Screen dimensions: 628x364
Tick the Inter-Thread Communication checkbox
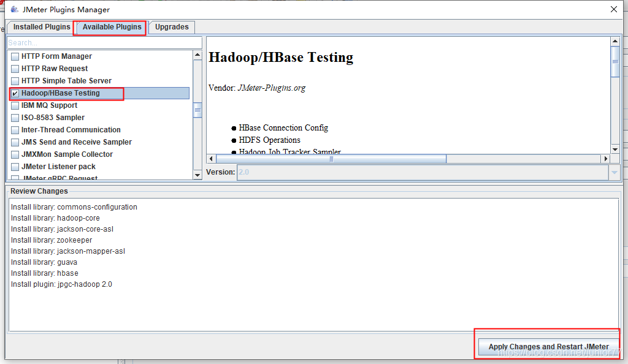coord(15,130)
